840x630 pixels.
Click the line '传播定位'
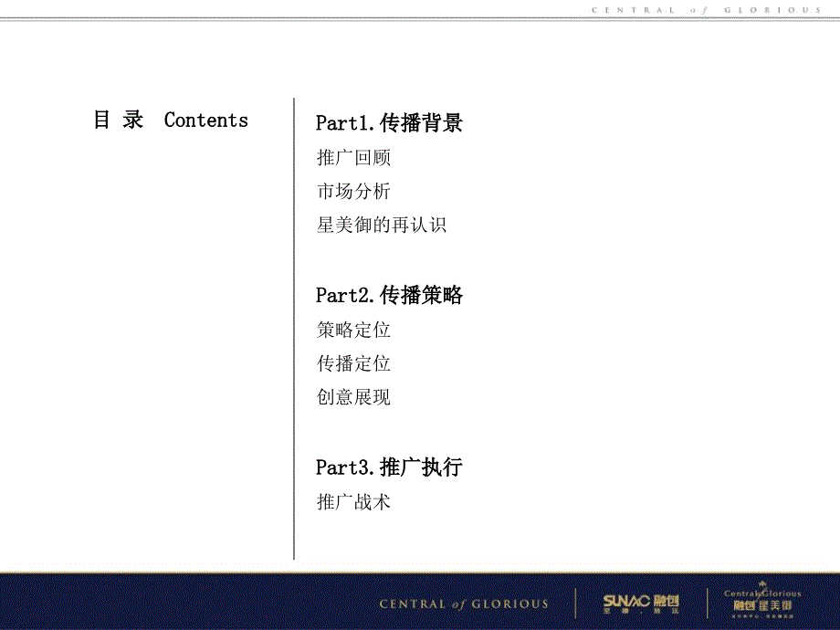pos(353,363)
